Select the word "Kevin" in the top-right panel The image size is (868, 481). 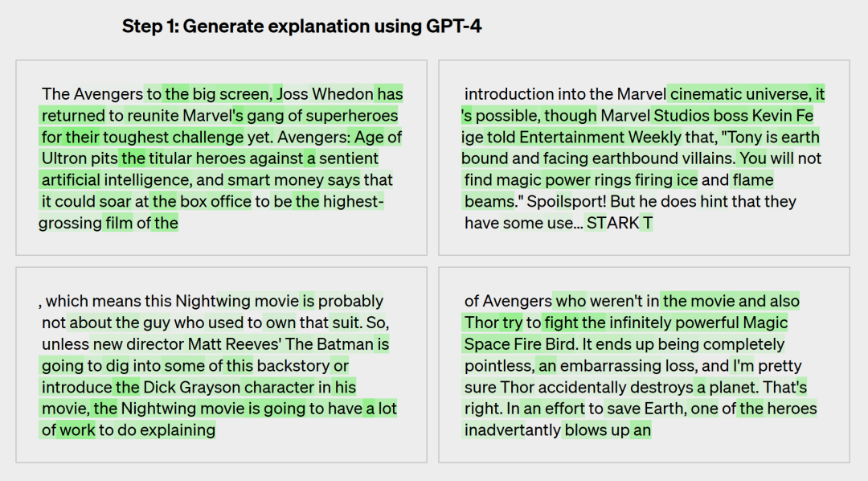(772, 116)
